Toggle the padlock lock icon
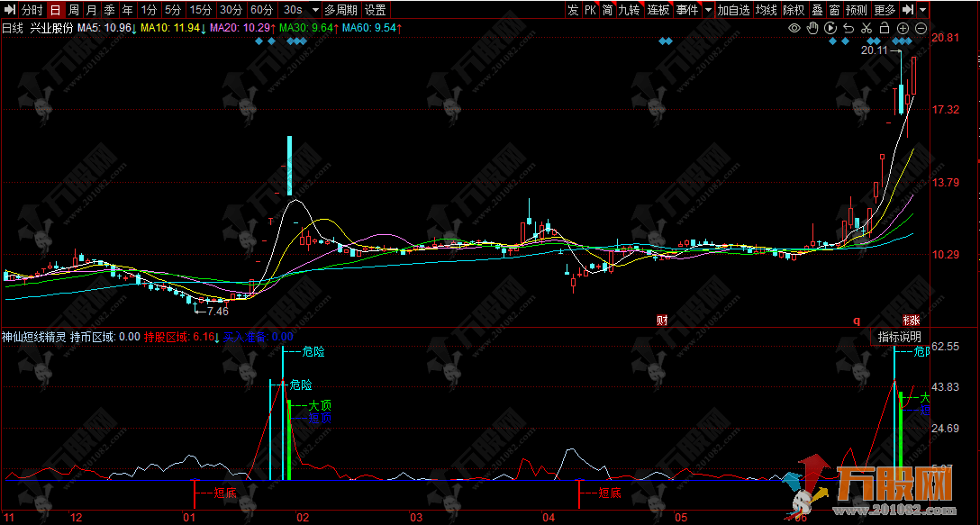The height and width of the screenshot is (525, 980). pyautogui.click(x=885, y=28)
